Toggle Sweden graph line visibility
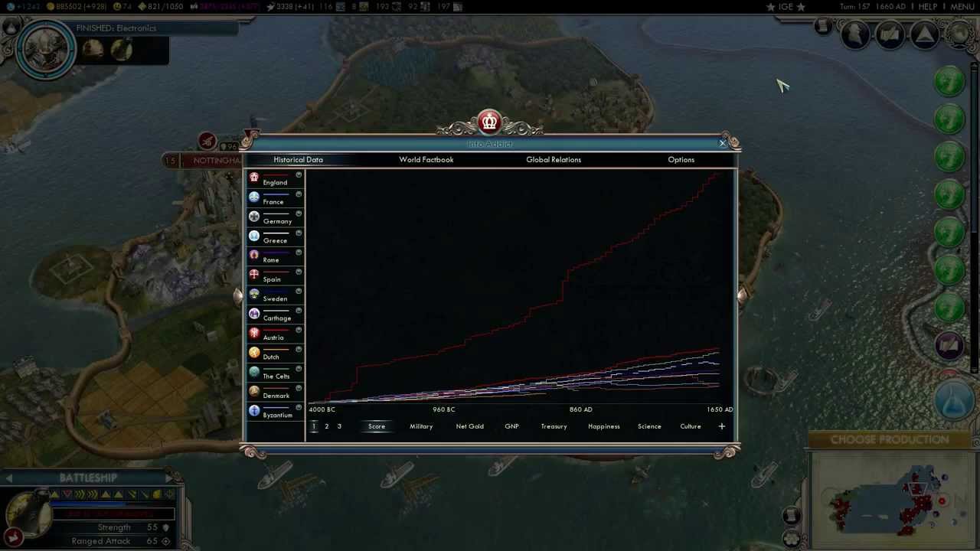This screenshot has height=551, width=980. click(299, 292)
